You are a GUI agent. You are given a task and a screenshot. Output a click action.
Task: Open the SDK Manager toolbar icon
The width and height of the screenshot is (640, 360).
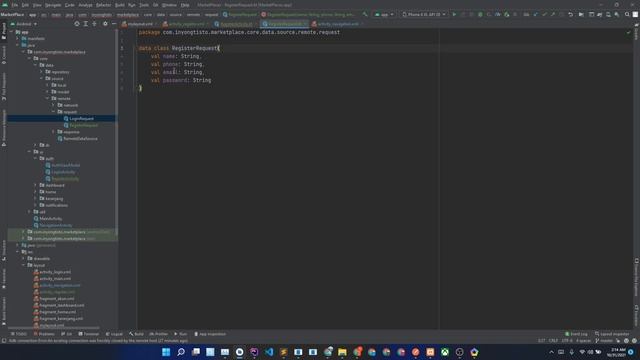617,14
